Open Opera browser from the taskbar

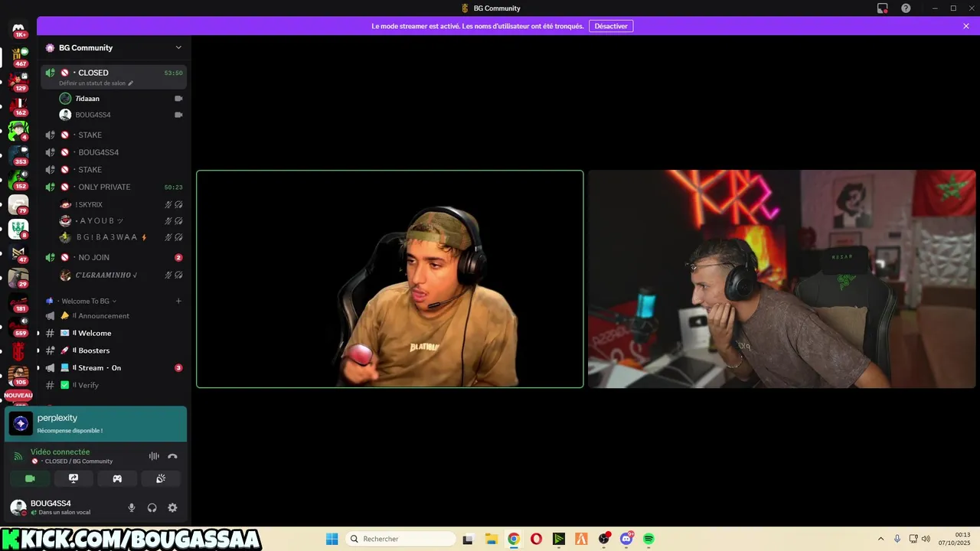(536, 539)
